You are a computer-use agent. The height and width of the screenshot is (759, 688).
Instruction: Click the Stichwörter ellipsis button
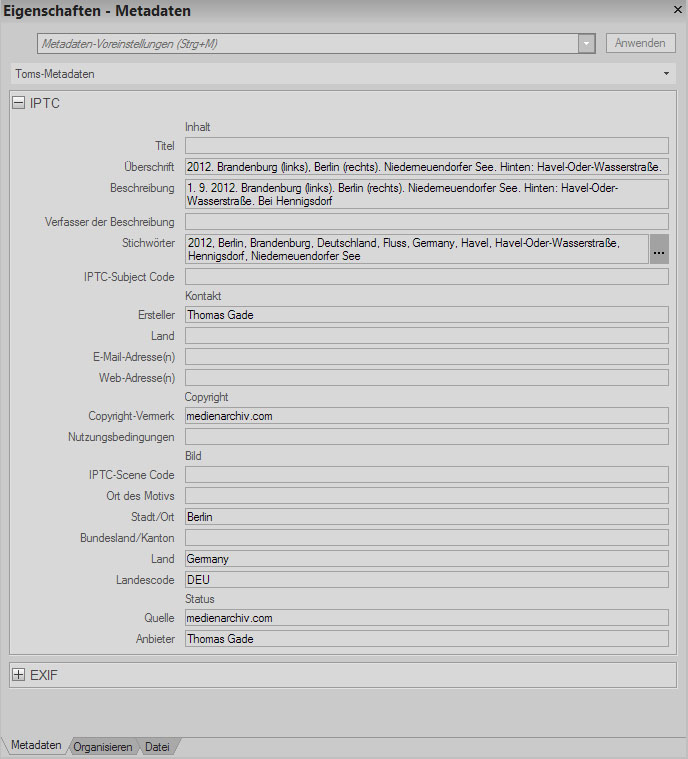tap(659, 249)
